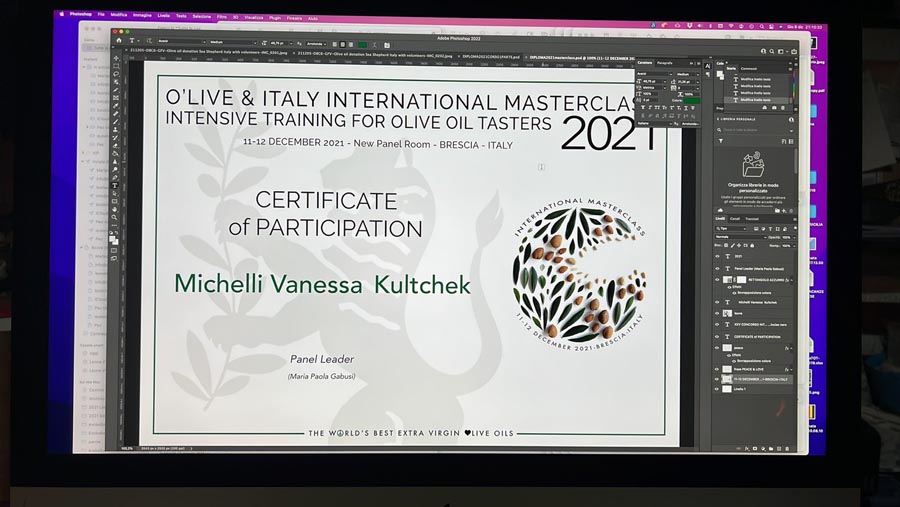The image size is (900, 507).
Task: Click the filter funnel icon in Libraries panel
Action: [721, 141]
